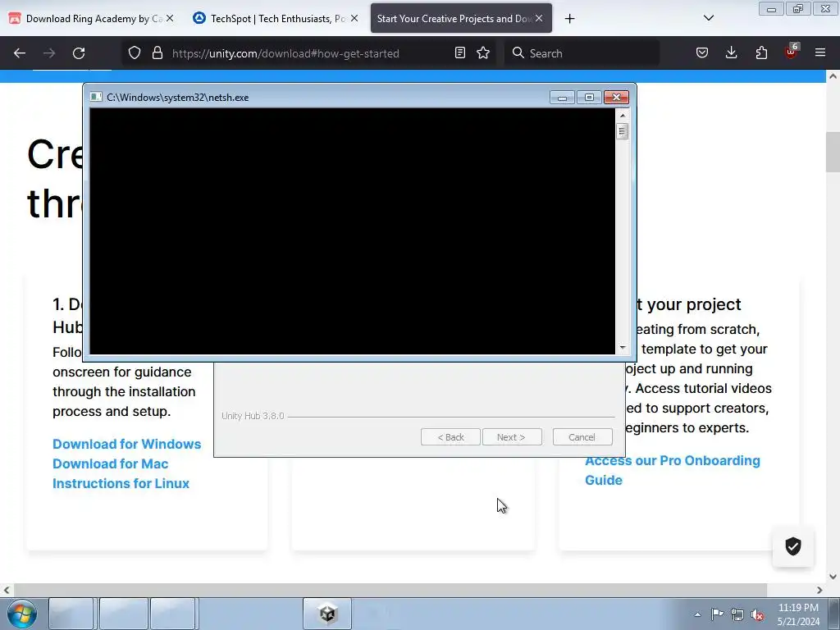
Task: Click page horizontal scrollbar right arrow
Action: [x=819, y=591]
